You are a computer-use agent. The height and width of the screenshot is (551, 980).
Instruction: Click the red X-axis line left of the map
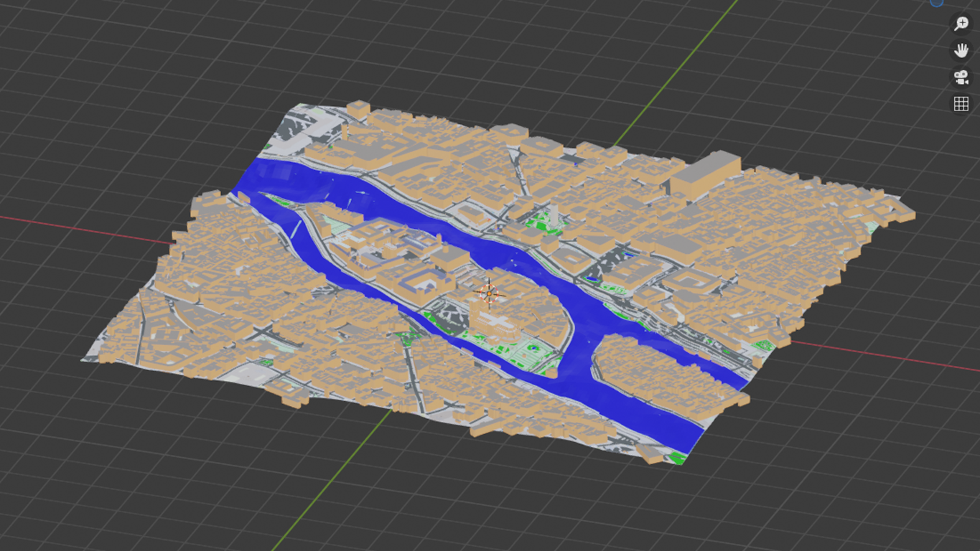tap(86, 228)
